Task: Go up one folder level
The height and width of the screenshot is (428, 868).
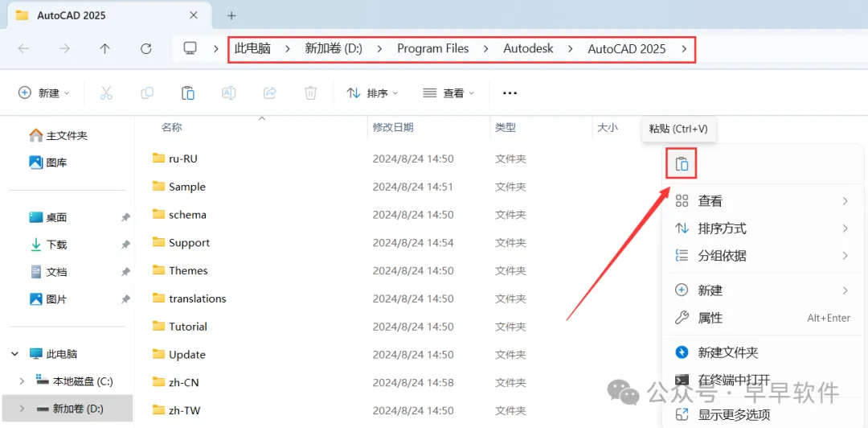Action: click(x=105, y=49)
